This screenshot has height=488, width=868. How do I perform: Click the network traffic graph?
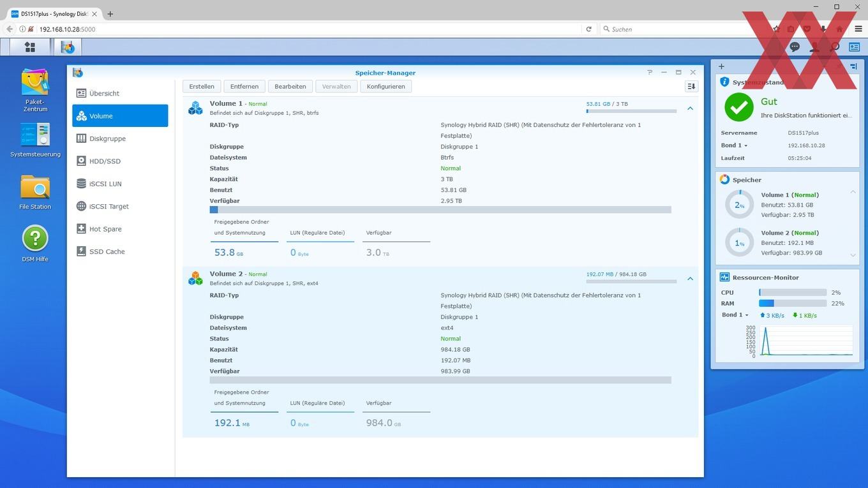805,341
